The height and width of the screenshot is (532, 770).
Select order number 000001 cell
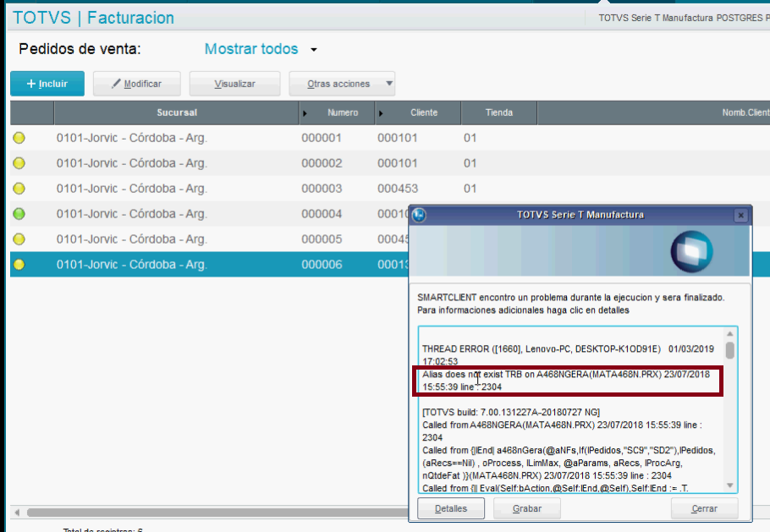coord(322,139)
